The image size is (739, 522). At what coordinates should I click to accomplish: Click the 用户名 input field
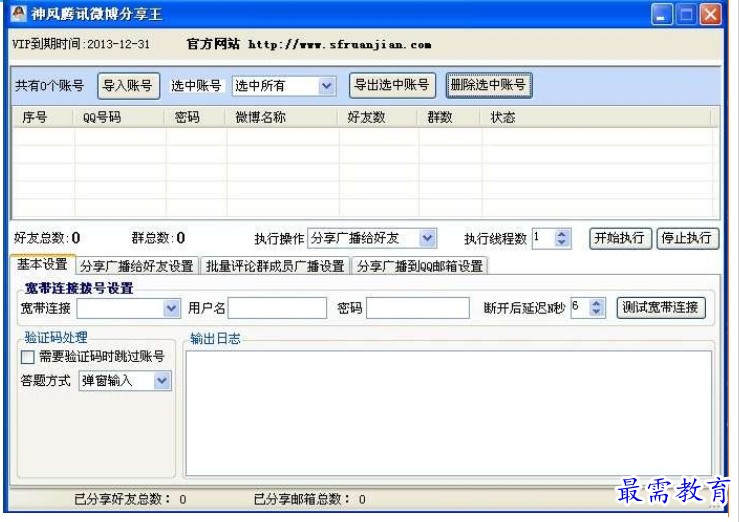(x=277, y=308)
